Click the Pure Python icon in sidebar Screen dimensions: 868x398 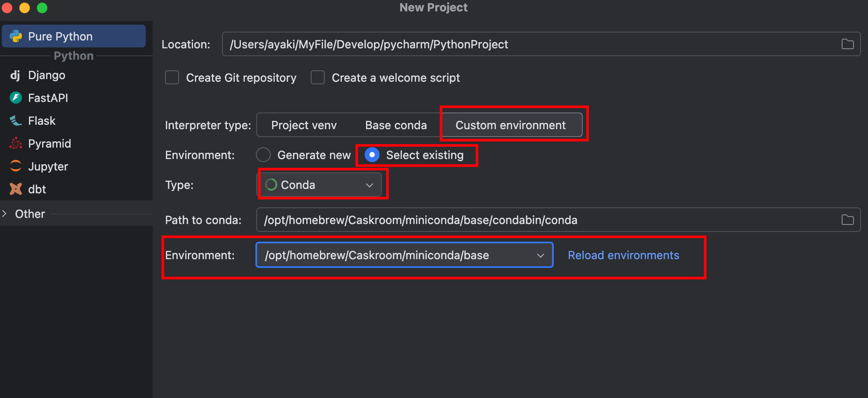[16, 36]
